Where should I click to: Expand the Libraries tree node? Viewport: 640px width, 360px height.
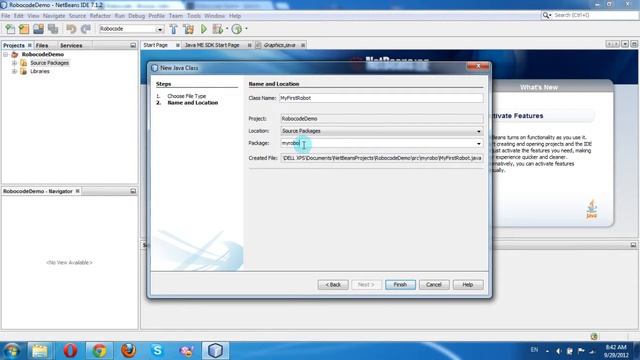click(x=14, y=71)
